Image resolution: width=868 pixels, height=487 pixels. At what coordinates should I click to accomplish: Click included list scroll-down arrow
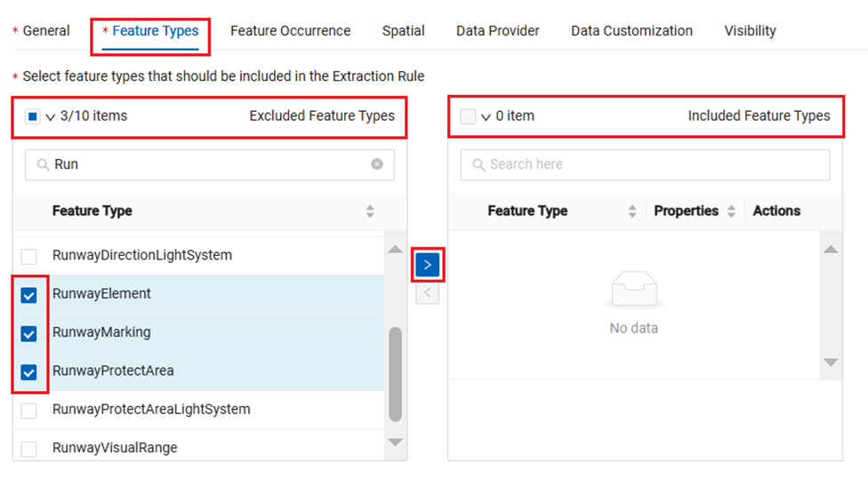pyautogui.click(x=831, y=362)
